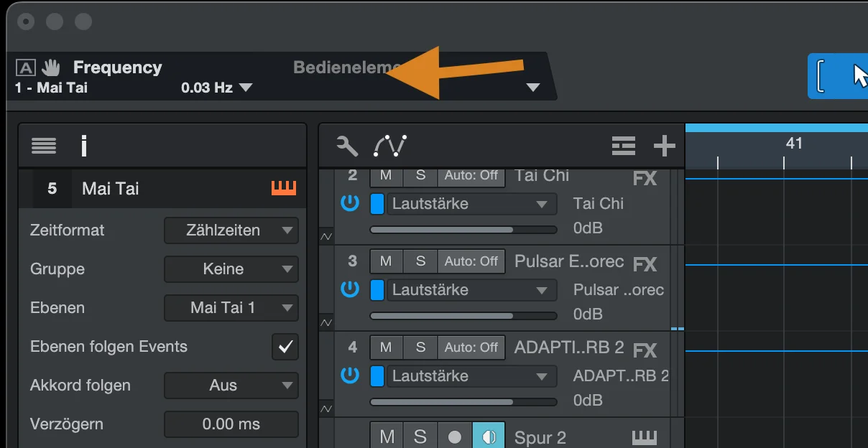Screen dimensions: 868x448
Task: Toggle Ebenen folgen Events checkbox
Action: pos(285,347)
